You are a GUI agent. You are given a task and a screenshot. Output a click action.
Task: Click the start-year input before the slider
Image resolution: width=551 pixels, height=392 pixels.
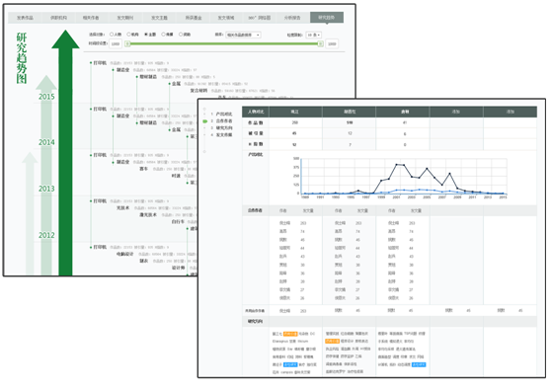[116, 43]
